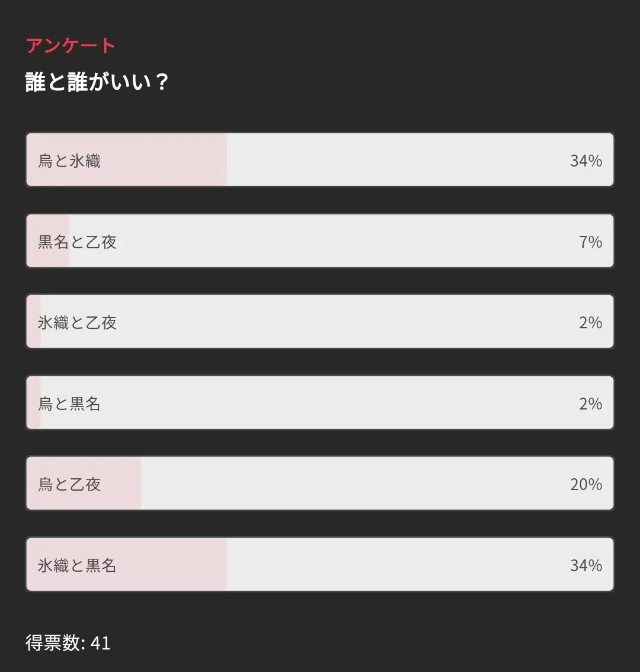Click the 2% result for 氷織と乙夜
This screenshot has height=672, width=640.
click(590, 322)
